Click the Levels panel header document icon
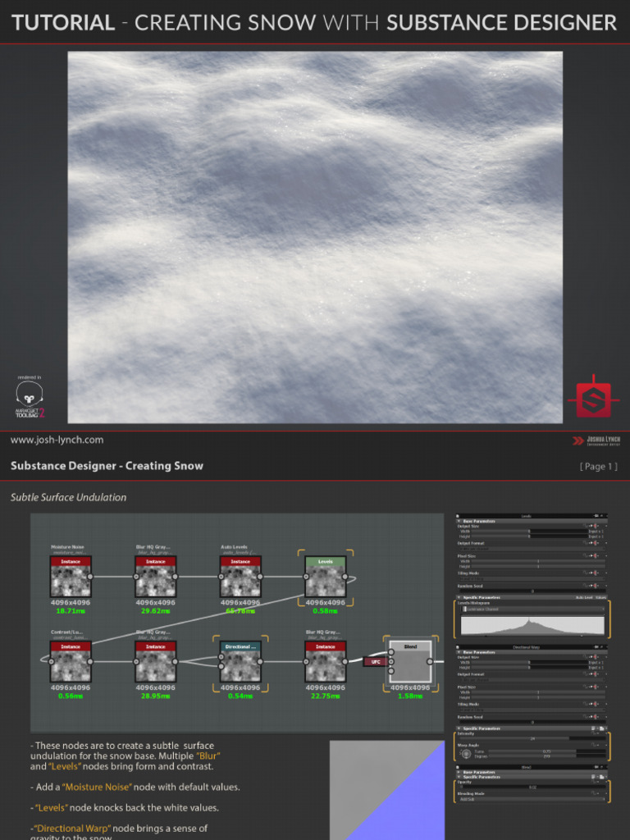 click(458, 516)
